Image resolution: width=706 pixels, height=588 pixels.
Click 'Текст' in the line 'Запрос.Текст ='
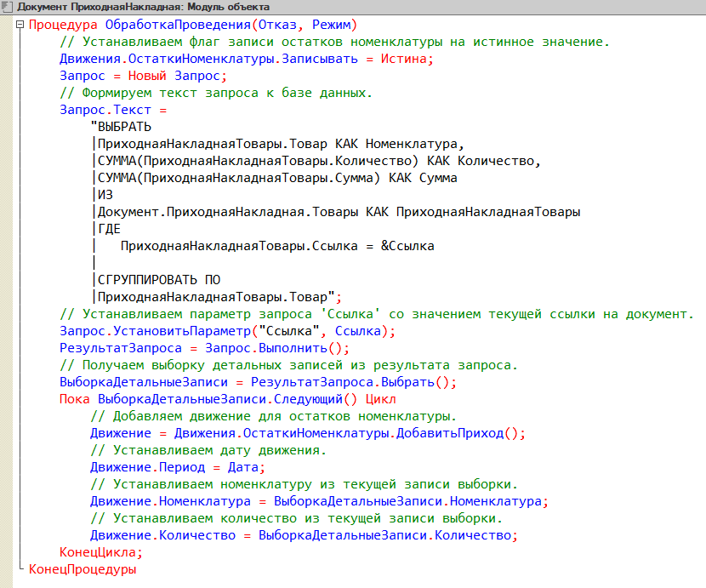tap(132, 110)
